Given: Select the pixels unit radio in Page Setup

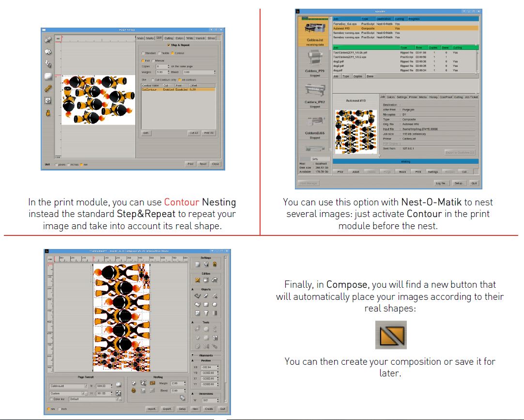Looking at the screenshot, I should point(56,165).
